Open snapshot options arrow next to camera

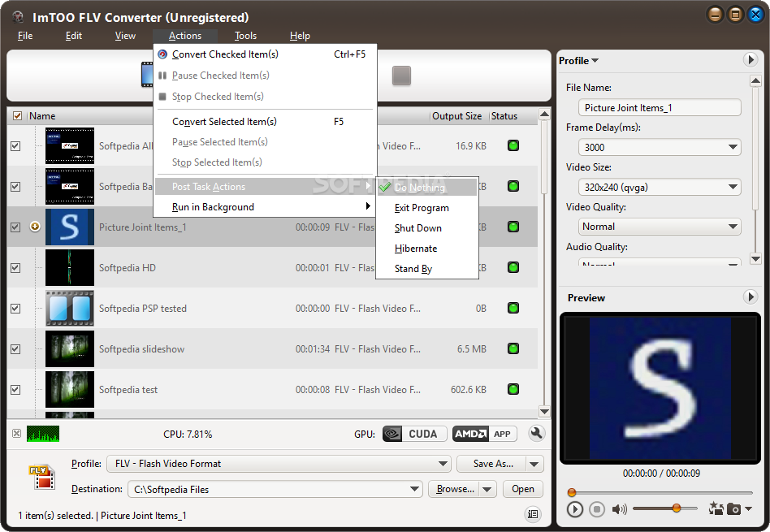pyautogui.click(x=748, y=509)
